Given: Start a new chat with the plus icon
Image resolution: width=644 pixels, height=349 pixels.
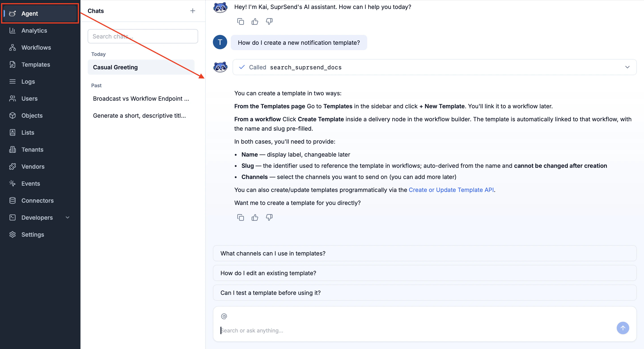Looking at the screenshot, I should tap(193, 11).
